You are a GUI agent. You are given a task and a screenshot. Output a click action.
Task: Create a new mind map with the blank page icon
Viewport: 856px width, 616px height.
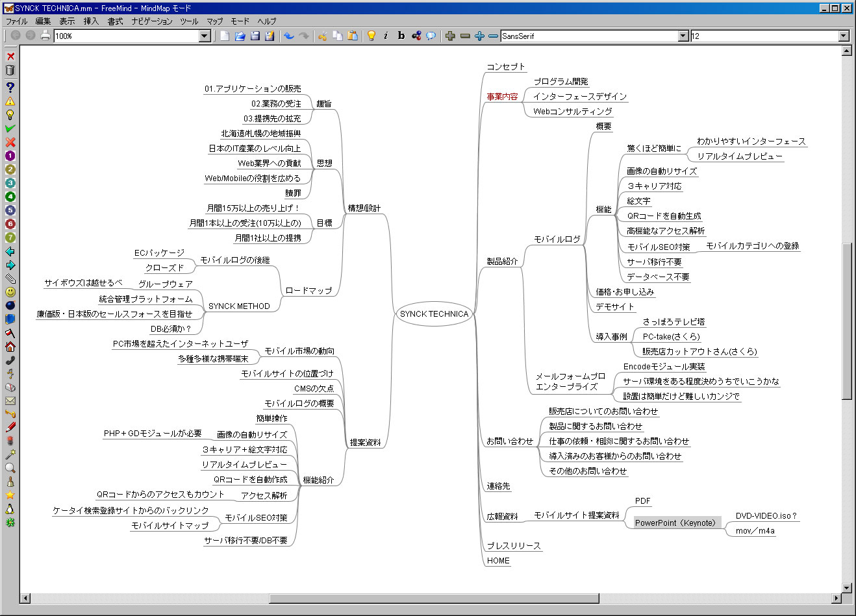click(x=225, y=36)
